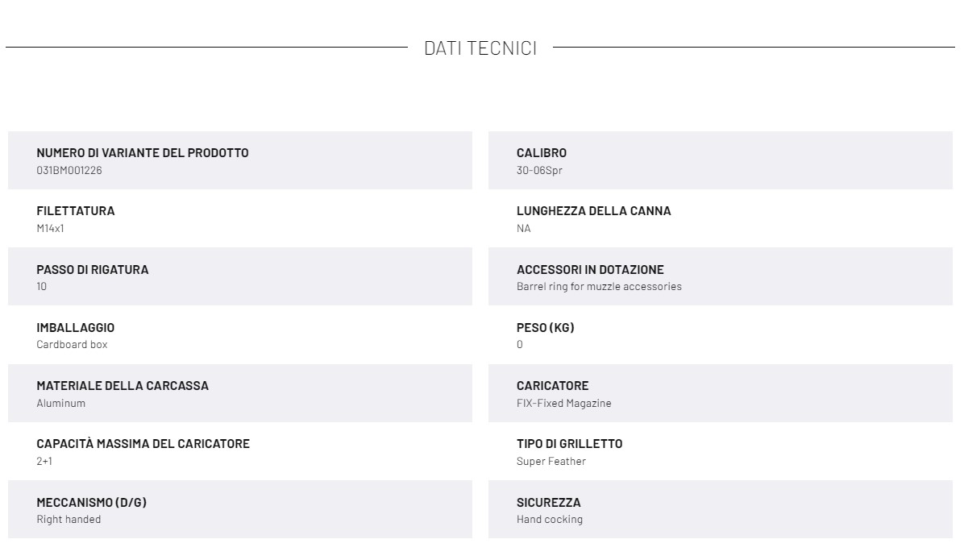This screenshot has width=964, height=560.
Task: Click the Hand cocking safety value
Action: click(550, 520)
